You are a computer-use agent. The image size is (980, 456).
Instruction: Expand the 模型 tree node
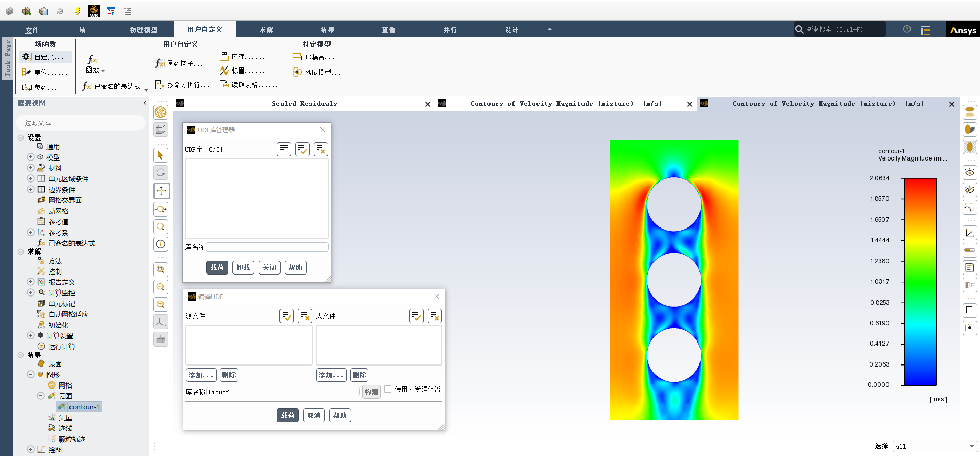point(31,157)
